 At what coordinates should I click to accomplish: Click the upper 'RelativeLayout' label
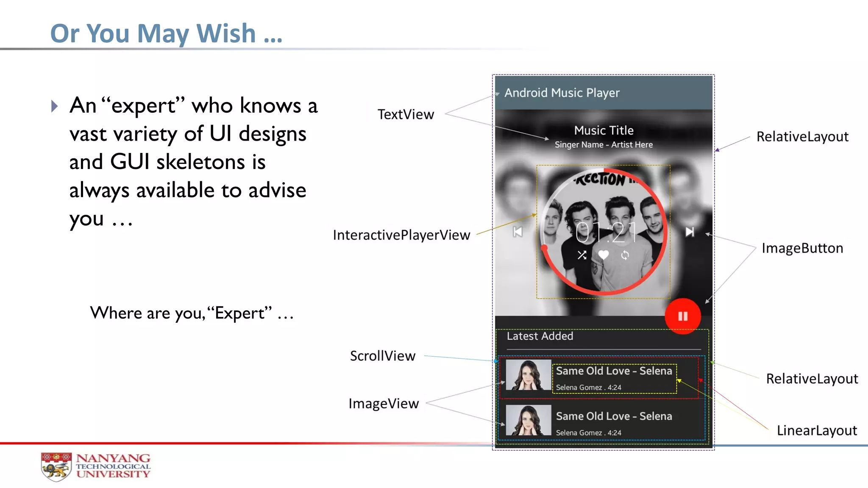pyautogui.click(x=802, y=137)
